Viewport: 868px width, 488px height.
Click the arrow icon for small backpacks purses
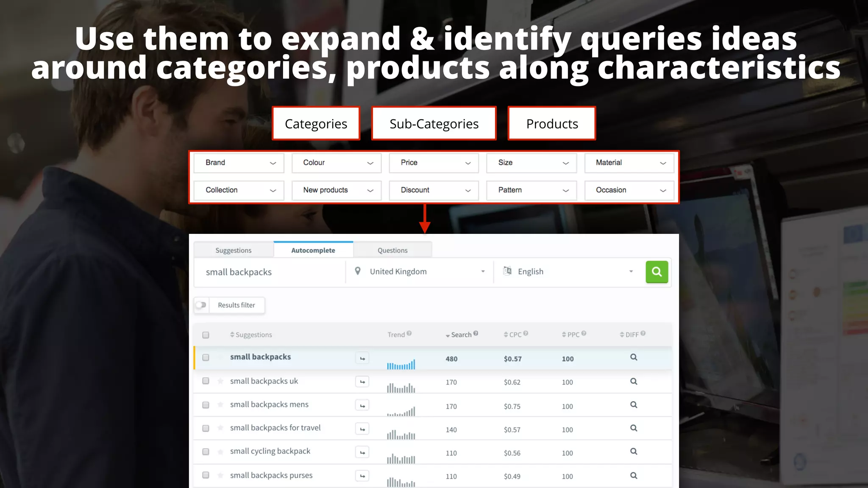pyautogui.click(x=362, y=476)
